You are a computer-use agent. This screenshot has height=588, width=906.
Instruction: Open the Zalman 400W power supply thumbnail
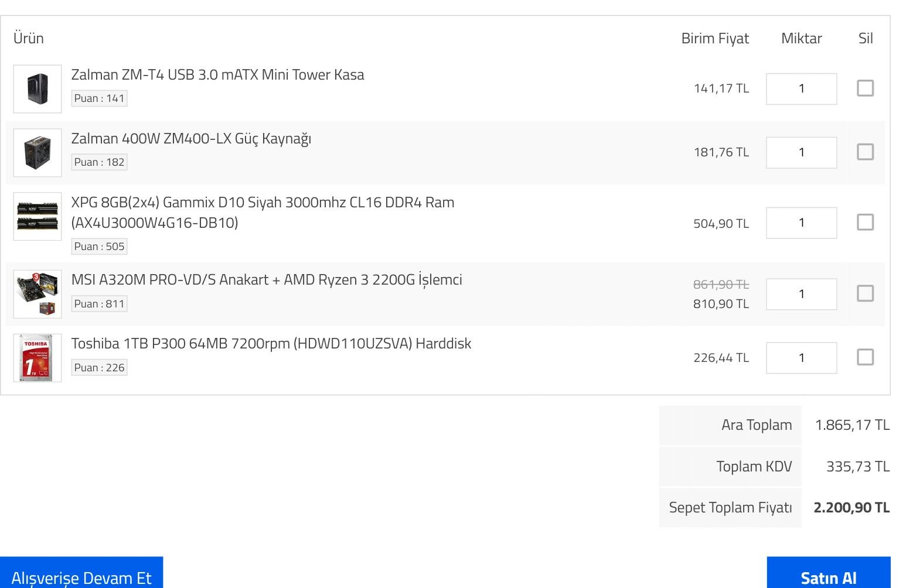pos(38,153)
